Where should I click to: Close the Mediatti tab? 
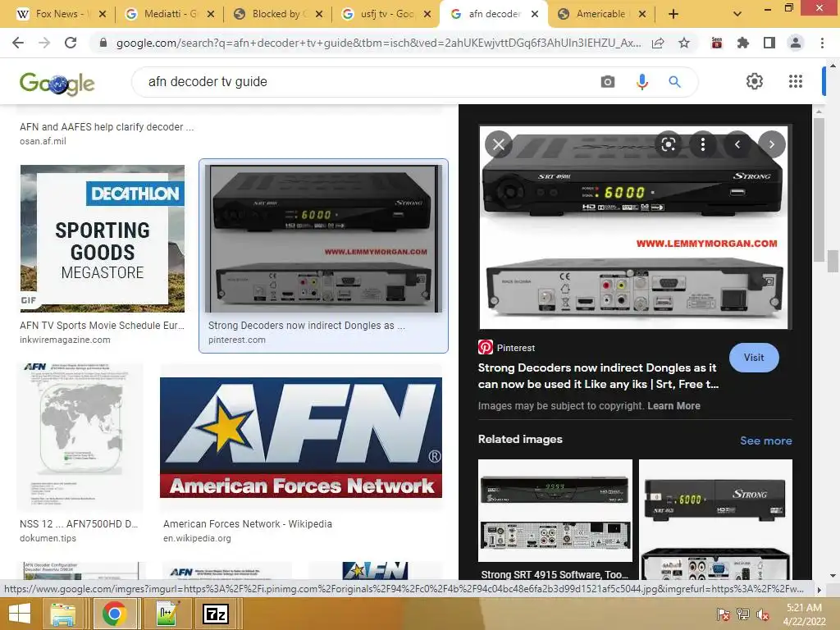(211, 14)
